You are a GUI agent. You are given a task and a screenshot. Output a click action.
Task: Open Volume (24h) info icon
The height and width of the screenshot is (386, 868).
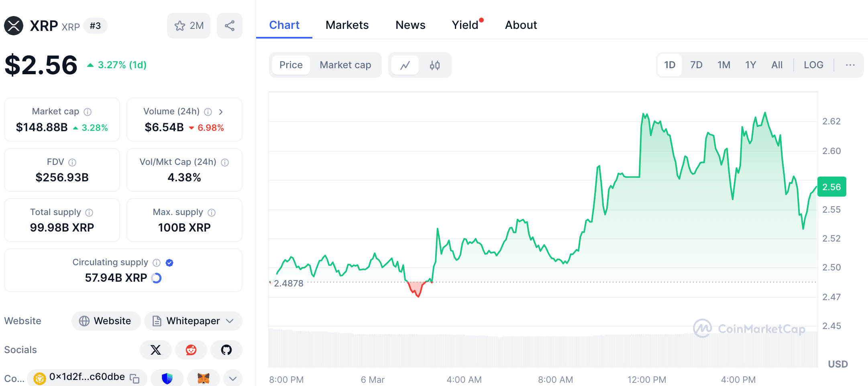point(208,112)
